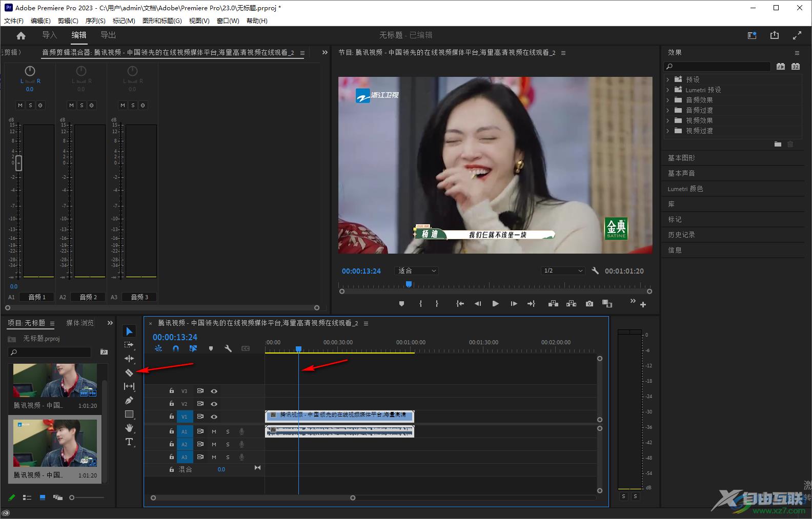This screenshot has width=812, height=519.
Task: Open the 基本图形 panel
Action: click(x=681, y=158)
